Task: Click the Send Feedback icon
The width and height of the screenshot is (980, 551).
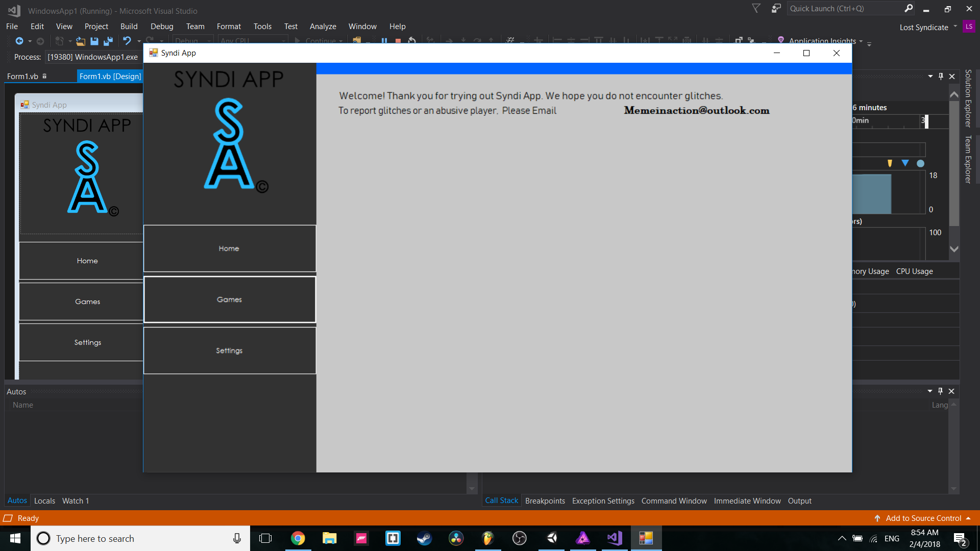Action: point(776,8)
